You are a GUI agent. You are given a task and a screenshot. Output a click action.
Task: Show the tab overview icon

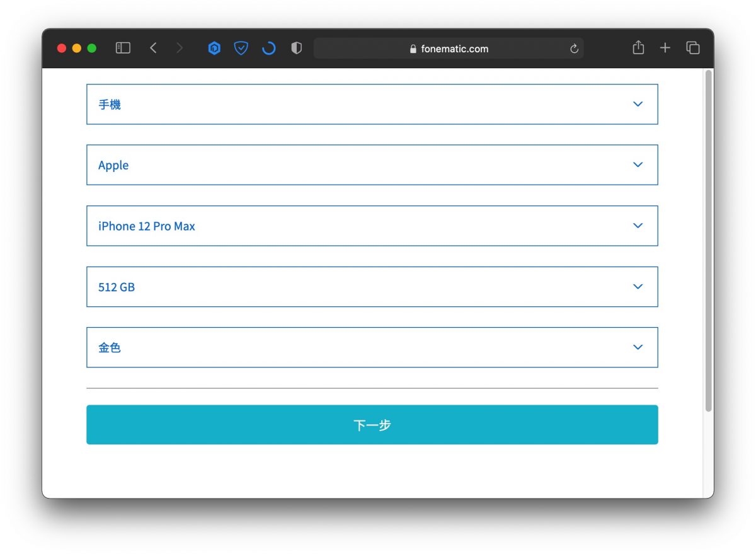pyautogui.click(x=693, y=48)
